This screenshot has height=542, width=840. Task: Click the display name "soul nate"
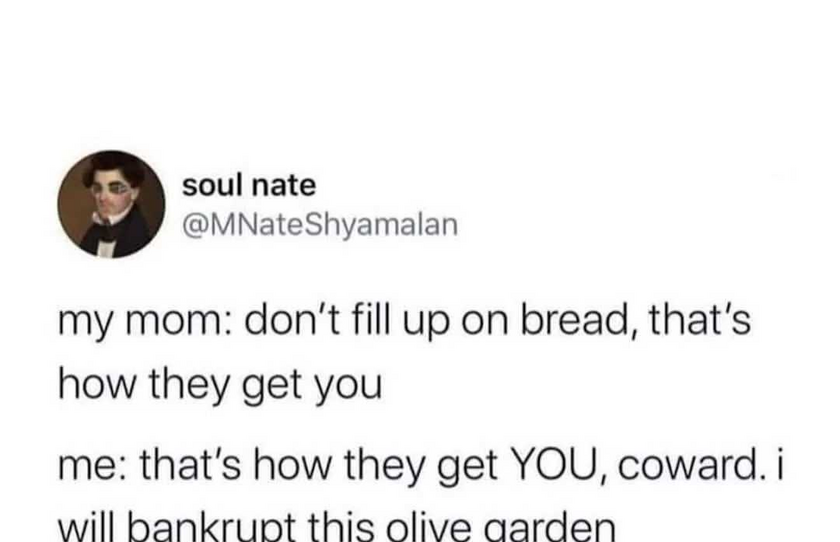tap(249, 185)
